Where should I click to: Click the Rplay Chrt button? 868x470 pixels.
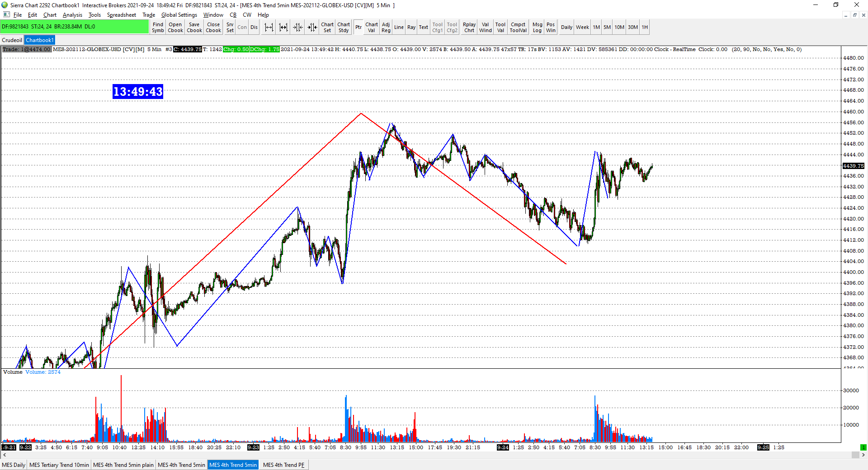469,28
